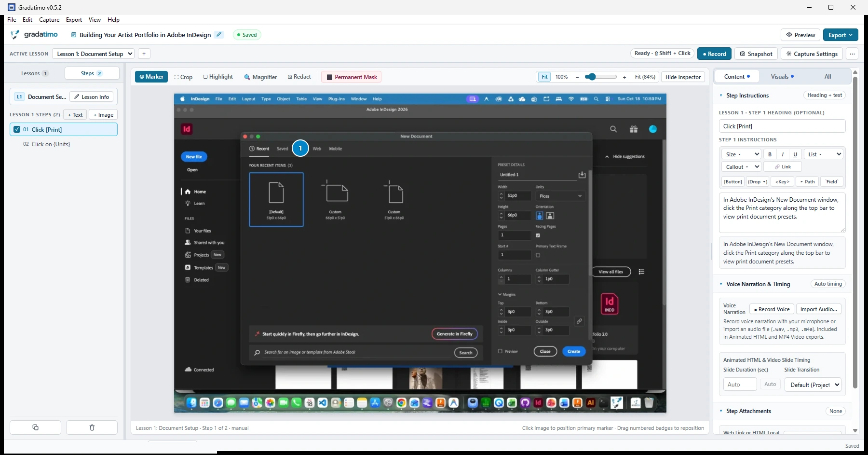Apply Italic formatting to instructions
The height and width of the screenshot is (455, 868).
(x=783, y=154)
